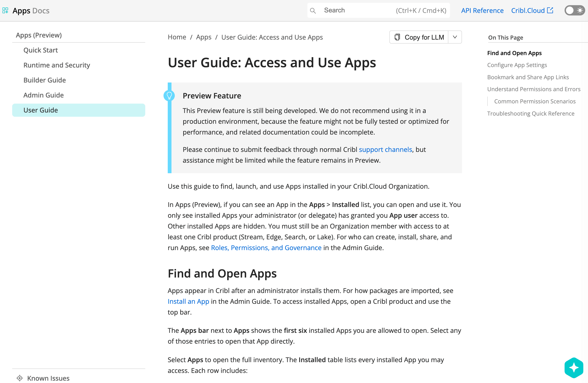Click the Apps Docs site title
This screenshot has height=383, width=588.
point(31,10)
